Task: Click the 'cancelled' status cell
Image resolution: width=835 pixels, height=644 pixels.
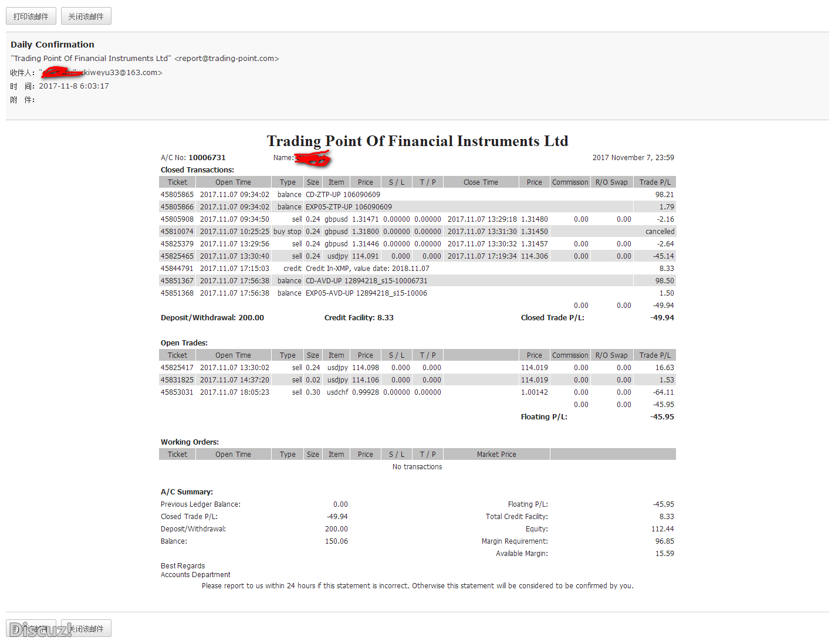Action: (660, 232)
